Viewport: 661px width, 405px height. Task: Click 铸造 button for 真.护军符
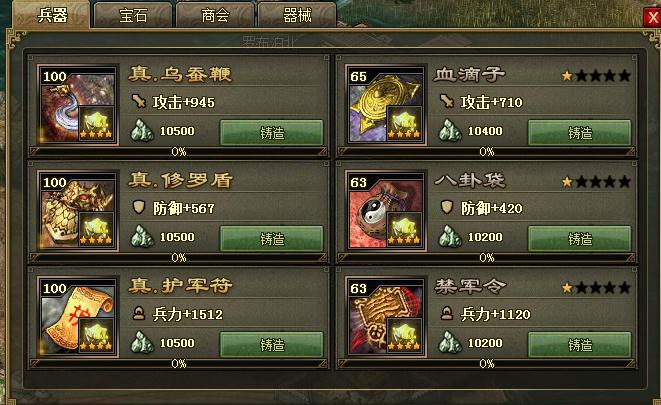[x=272, y=345]
